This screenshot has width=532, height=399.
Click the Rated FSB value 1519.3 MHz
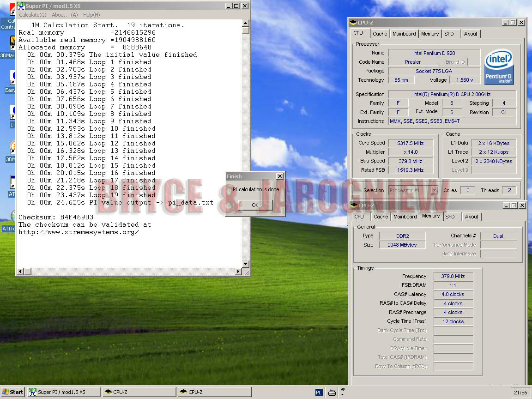click(411, 170)
